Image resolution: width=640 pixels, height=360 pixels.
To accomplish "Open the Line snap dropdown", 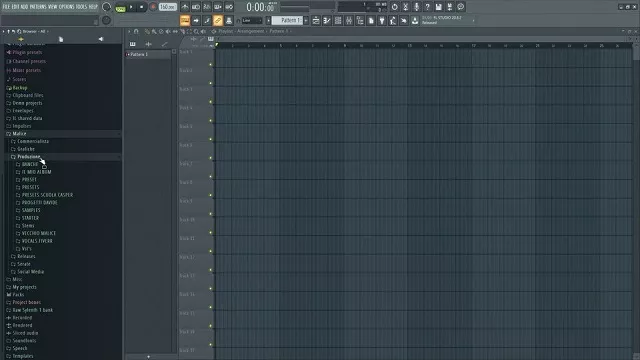I will pos(251,20).
